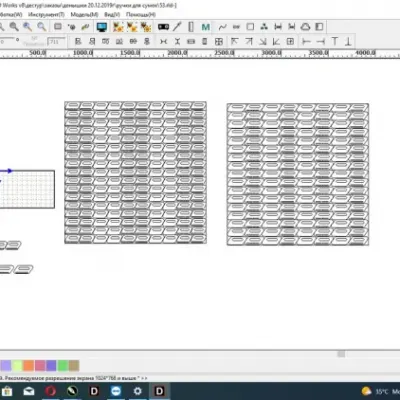Viewport: 400px width, 400px height.
Task: Click the small gridded rectangle with blue arrow
Action: [27, 189]
